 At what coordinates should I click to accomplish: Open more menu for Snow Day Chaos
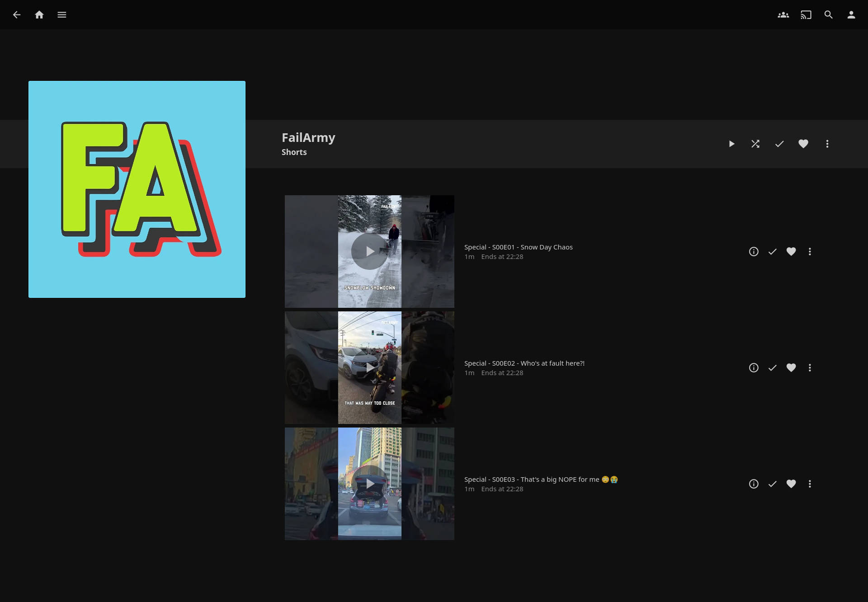click(x=810, y=252)
